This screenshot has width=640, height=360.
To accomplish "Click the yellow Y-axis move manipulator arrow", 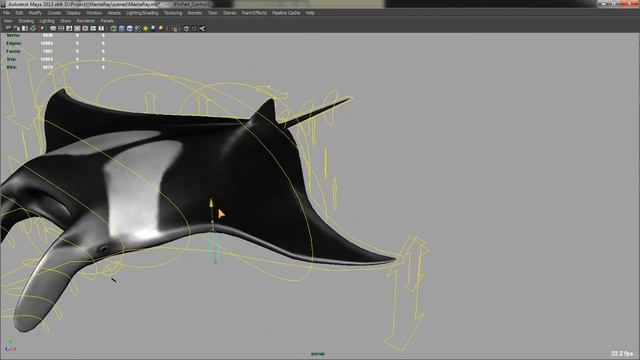I will click(211, 203).
